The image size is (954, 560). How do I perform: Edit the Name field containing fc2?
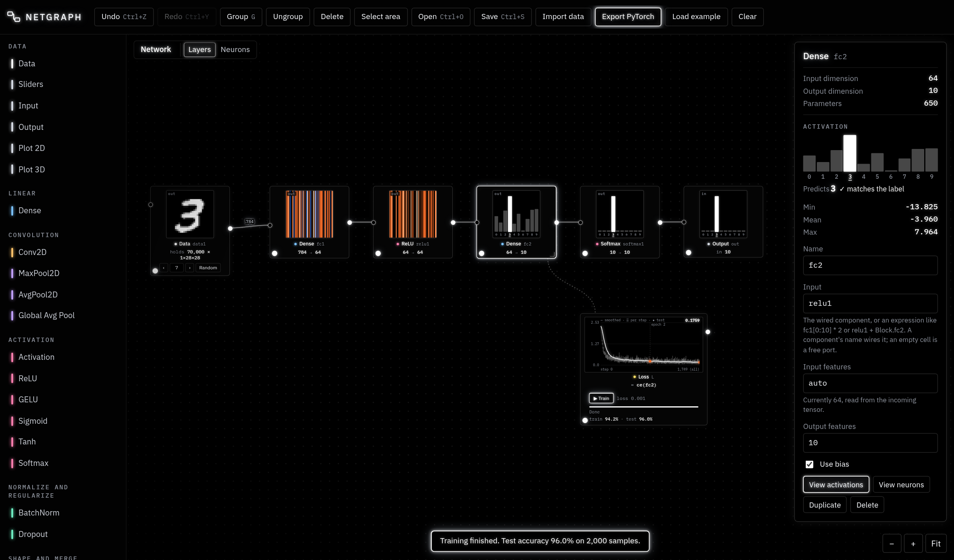870,265
